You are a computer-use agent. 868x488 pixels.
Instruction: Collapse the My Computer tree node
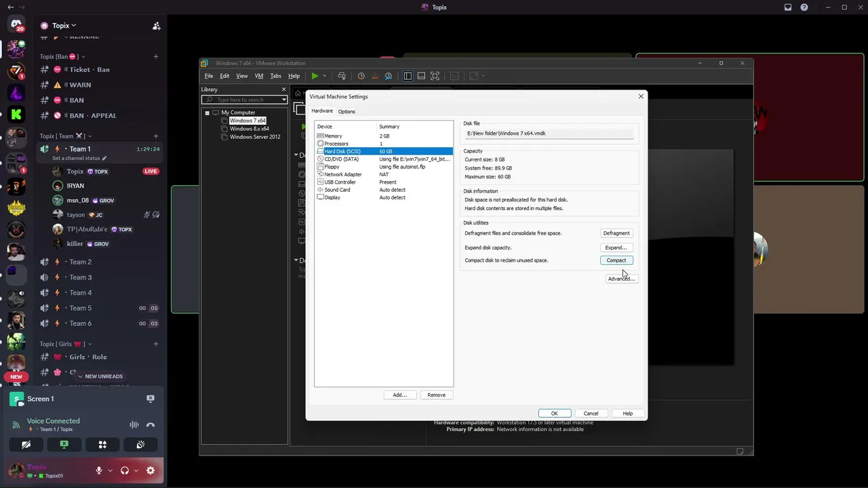click(x=207, y=113)
